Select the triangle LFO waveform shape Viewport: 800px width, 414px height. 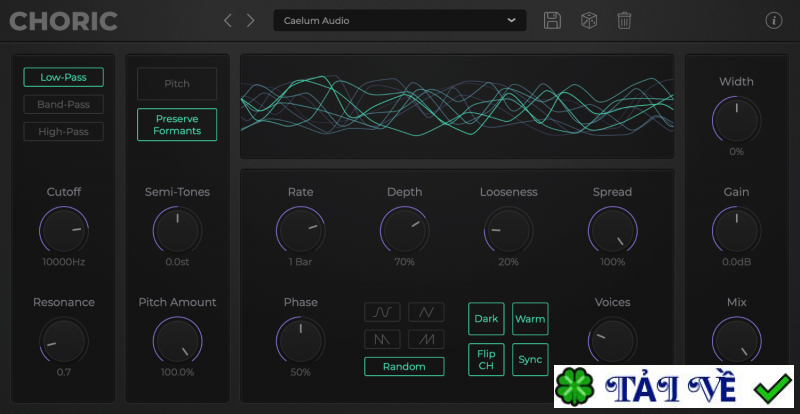(x=426, y=312)
